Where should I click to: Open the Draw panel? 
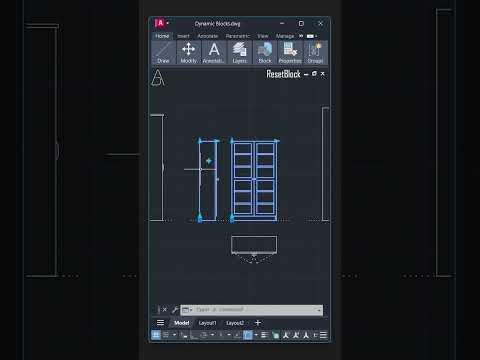163,52
